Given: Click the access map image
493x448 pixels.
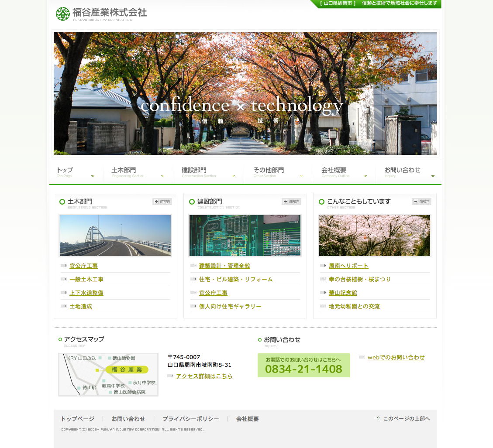Looking at the screenshot, I should point(108,375).
